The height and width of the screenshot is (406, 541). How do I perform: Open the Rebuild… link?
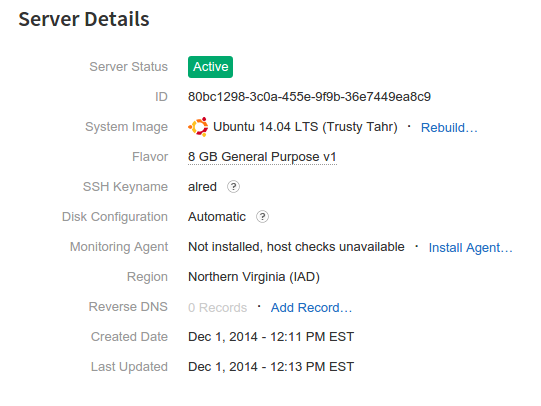tap(449, 128)
